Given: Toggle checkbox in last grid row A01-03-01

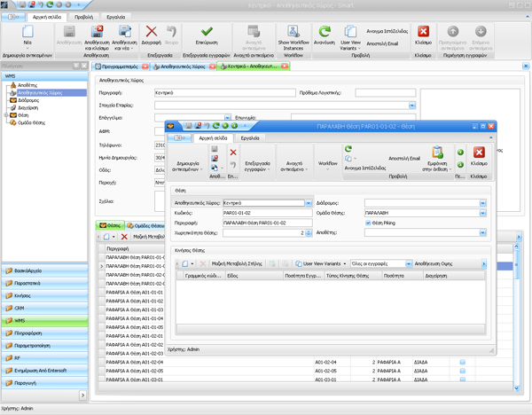Looking at the screenshot, I should [462, 379].
